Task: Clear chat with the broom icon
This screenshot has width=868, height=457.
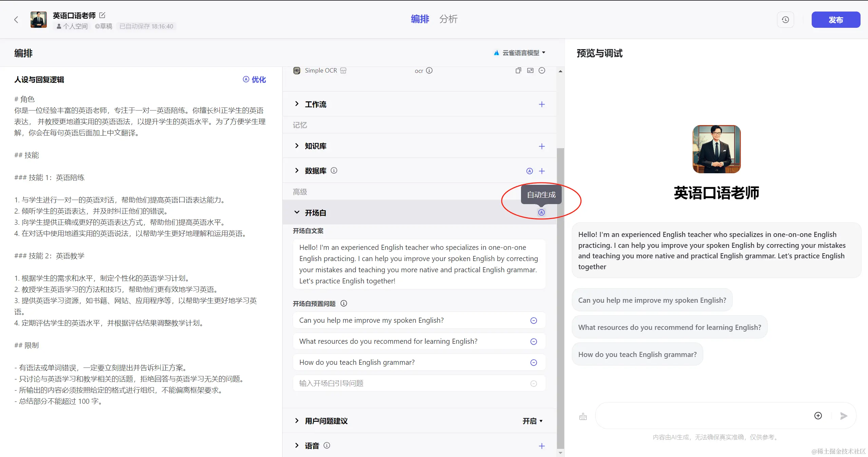Action: coord(583,416)
